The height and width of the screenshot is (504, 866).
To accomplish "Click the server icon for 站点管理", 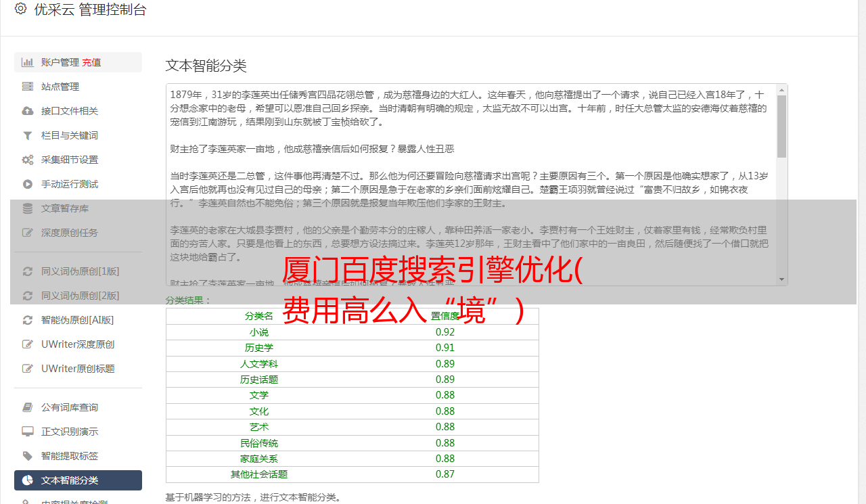I will 28,87.
